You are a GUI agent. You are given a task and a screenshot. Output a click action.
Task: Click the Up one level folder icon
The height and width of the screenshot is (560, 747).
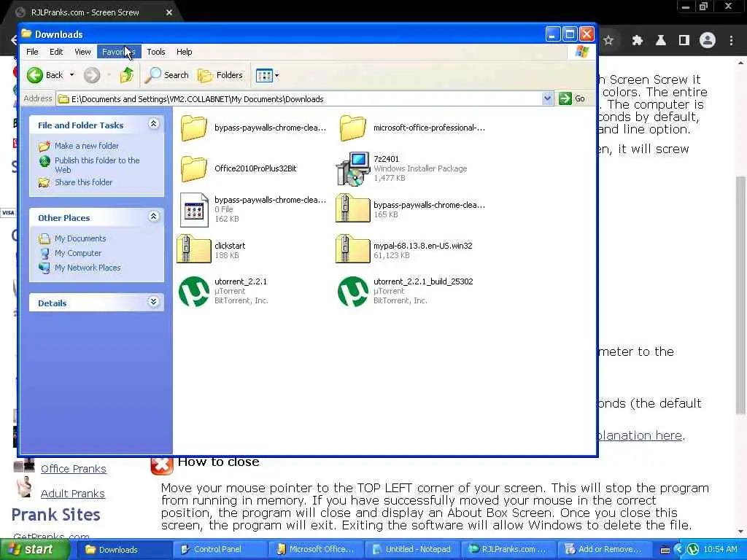(x=127, y=75)
